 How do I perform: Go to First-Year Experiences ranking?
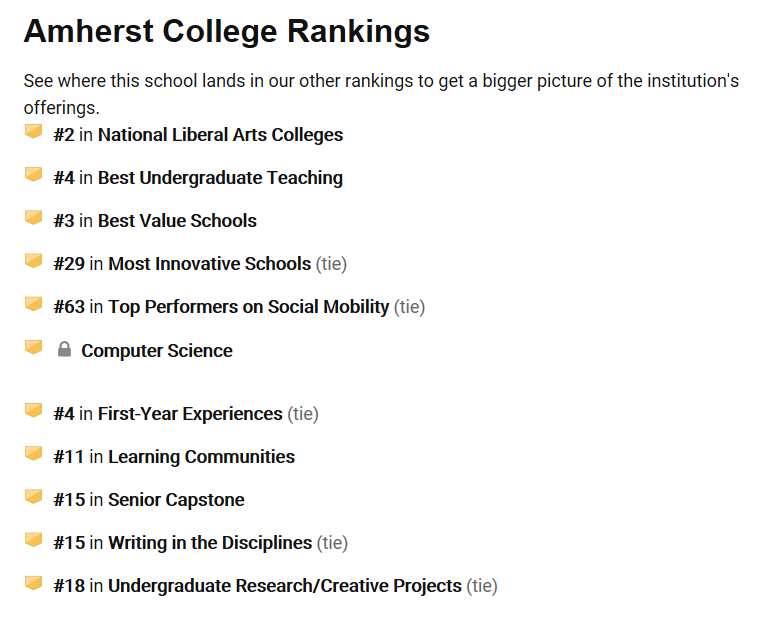click(190, 414)
